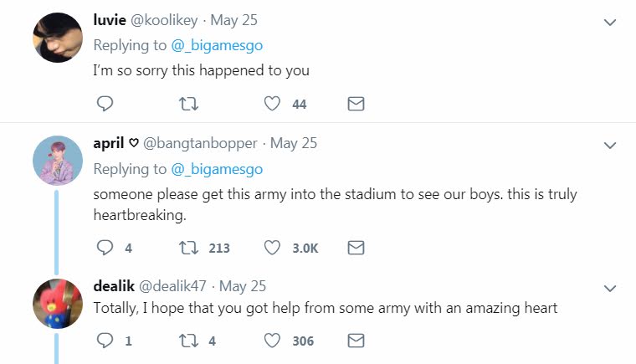Reply to dealik's tweet

point(105,341)
